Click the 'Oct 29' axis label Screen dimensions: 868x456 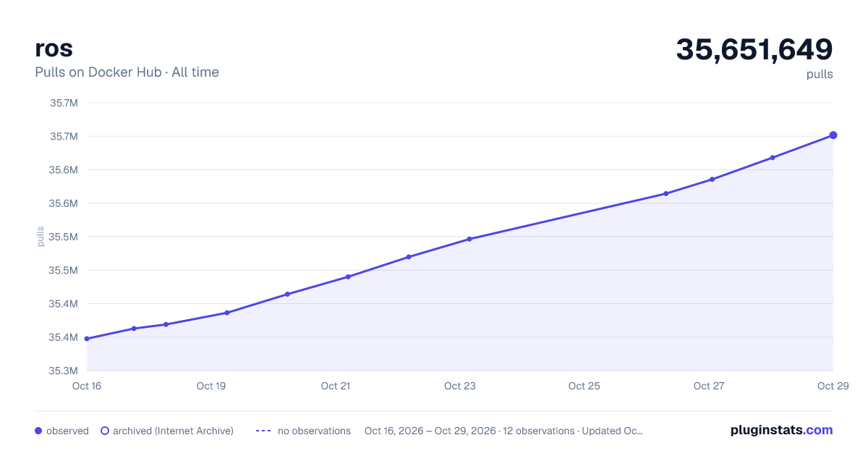click(x=832, y=386)
